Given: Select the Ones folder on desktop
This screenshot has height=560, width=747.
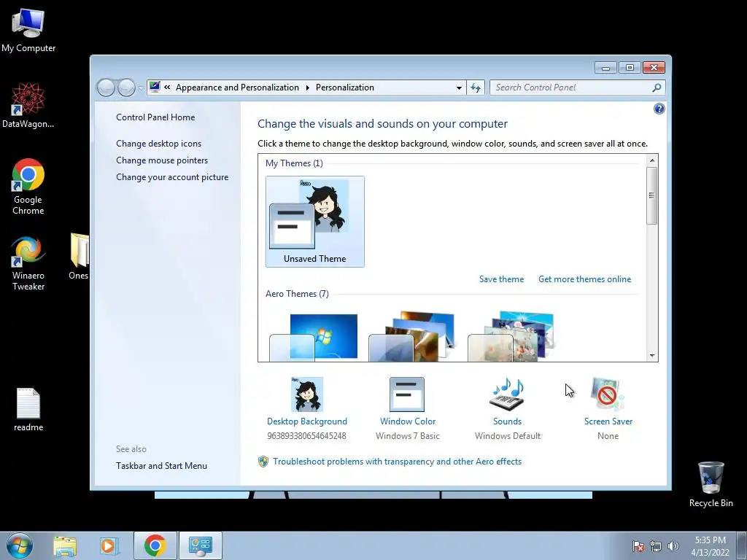Looking at the screenshot, I should [x=79, y=256].
